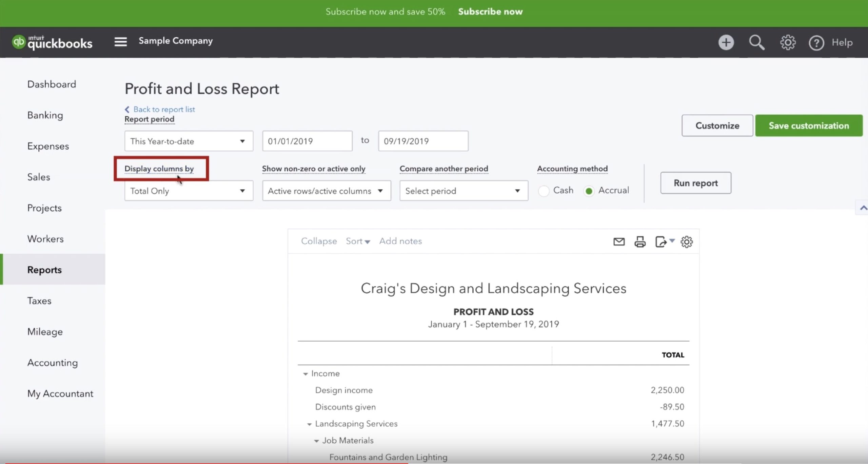868x464 pixels.
Task: Click Collapse in report toolbar
Action: [319, 241]
